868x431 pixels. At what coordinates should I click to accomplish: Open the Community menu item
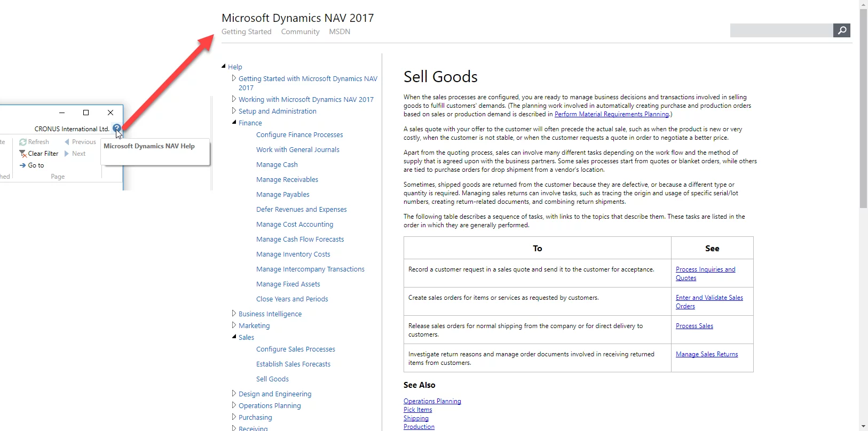(x=300, y=31)
